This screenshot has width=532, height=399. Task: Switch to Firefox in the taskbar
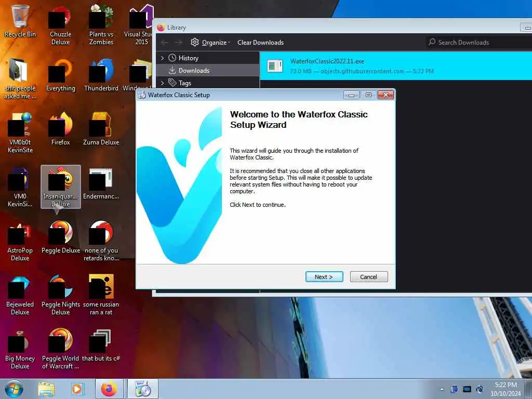pos(109,389)
